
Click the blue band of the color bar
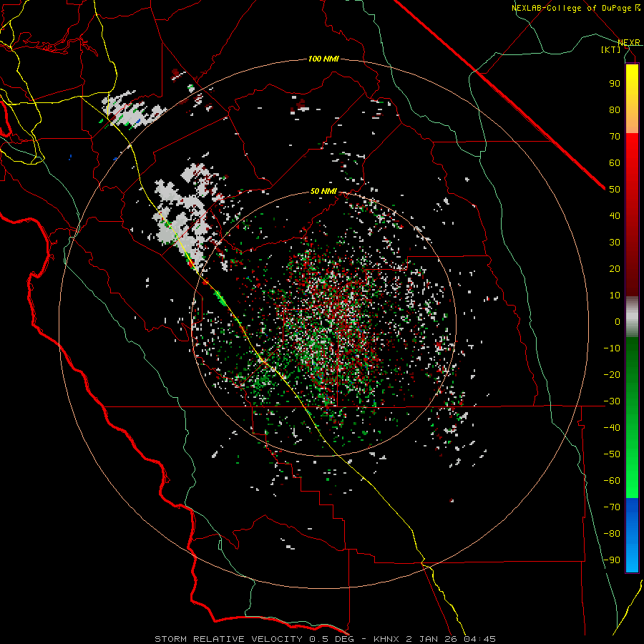pos(632,535)
